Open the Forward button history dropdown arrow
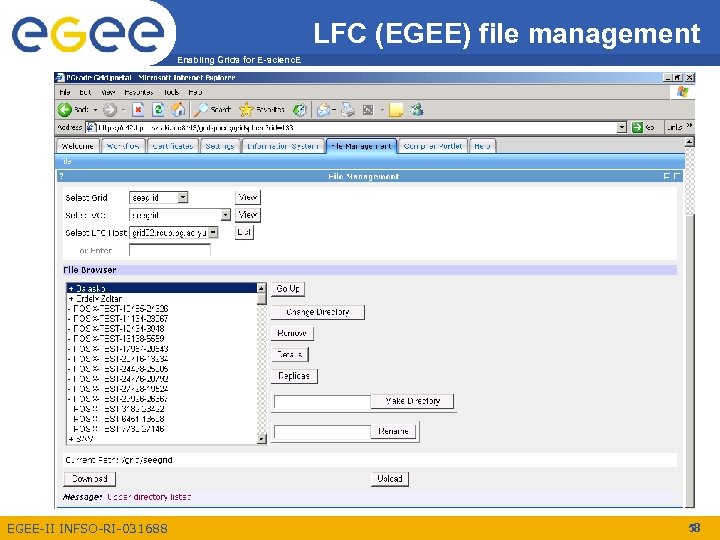The height and width of the screenshot is (540, 720). tap(123, 110)
